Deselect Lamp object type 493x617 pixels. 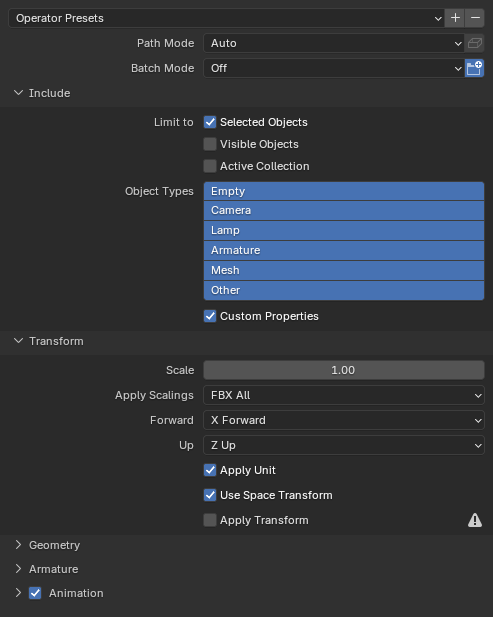tap(343, 231)
